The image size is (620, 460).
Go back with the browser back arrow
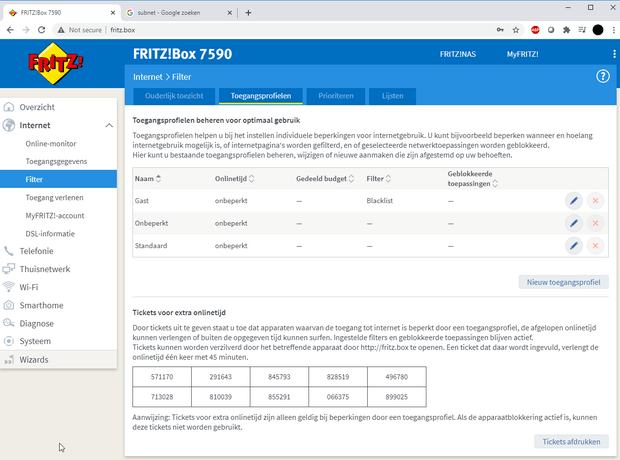tap(10, 30)
